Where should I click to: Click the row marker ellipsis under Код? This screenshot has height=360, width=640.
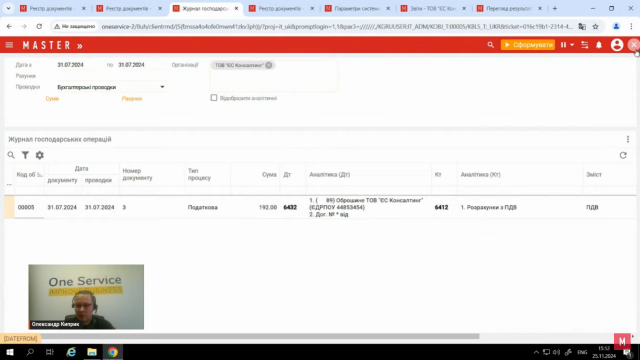pos(9,184)
